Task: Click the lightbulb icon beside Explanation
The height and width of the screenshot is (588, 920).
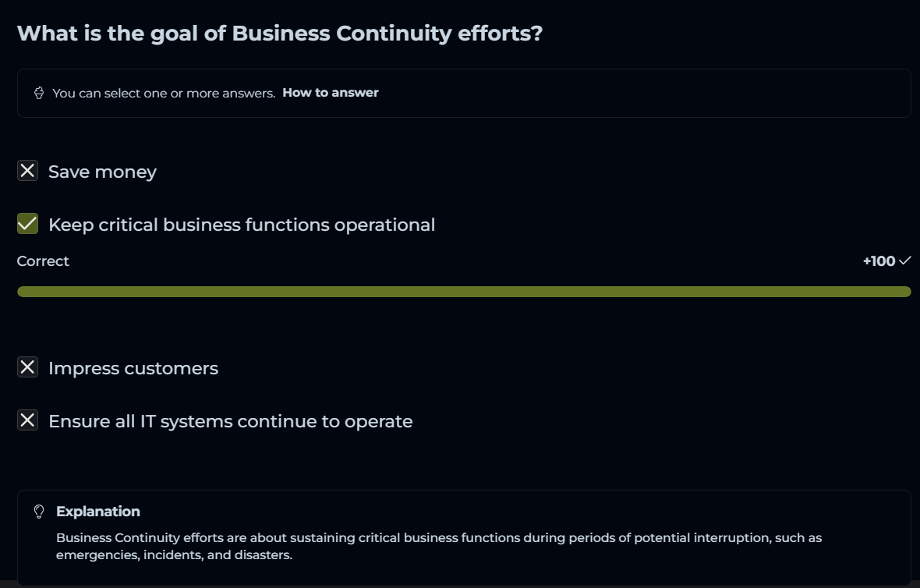Action: pos(39,512)
